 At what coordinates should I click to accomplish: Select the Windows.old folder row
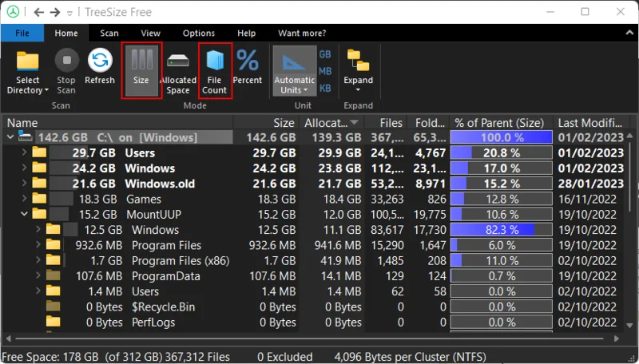click(160, 184)
